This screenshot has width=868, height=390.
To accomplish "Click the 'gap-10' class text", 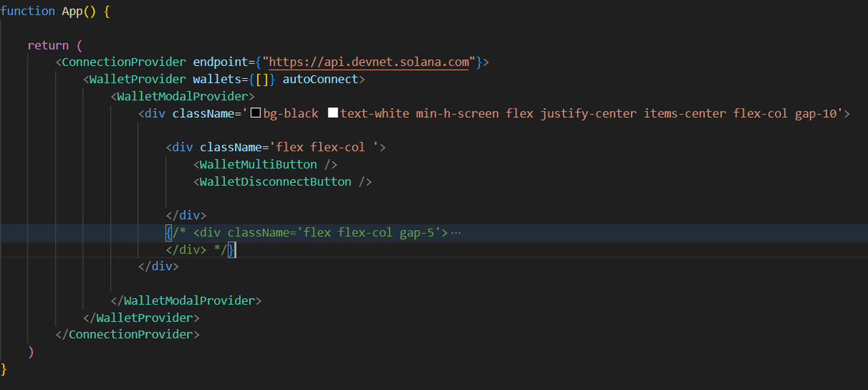I will tap(815, 114).
